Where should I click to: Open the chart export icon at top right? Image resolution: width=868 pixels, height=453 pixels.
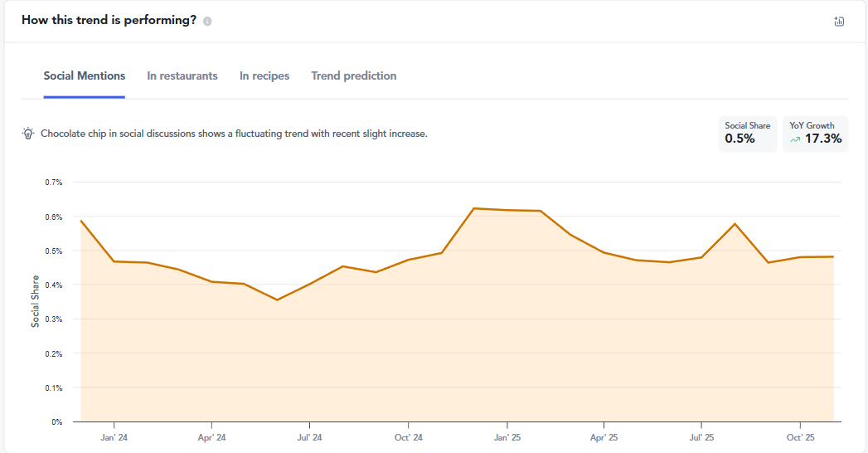coord(839,21)
